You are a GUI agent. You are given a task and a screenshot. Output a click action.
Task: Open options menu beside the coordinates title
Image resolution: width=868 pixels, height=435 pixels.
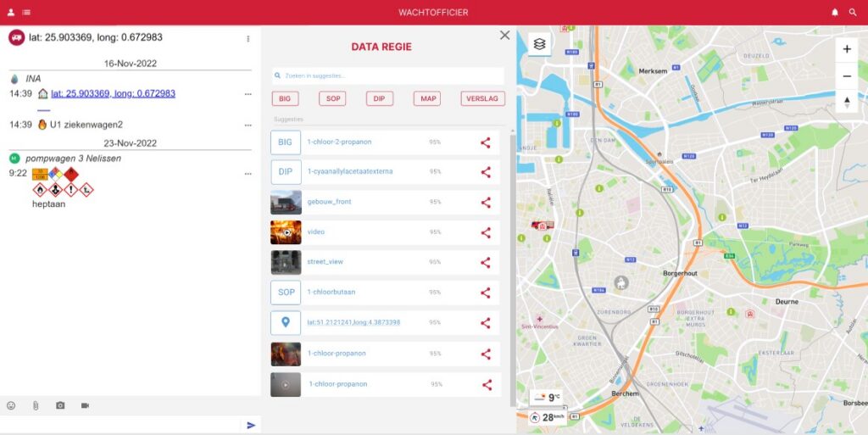tap(248, 39)
